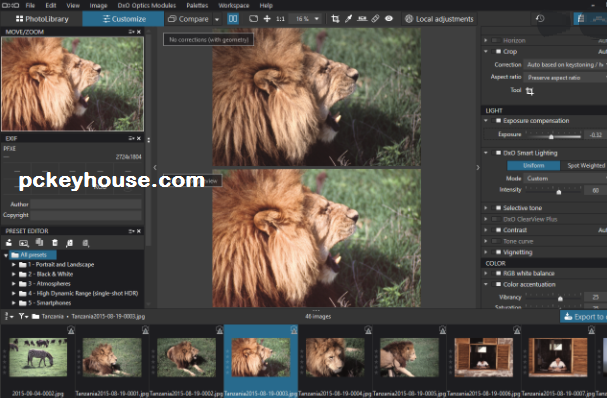Click the Compare button
Image resolution: width=607 pixels, height=398 pixels.
[x=189, y=19]
